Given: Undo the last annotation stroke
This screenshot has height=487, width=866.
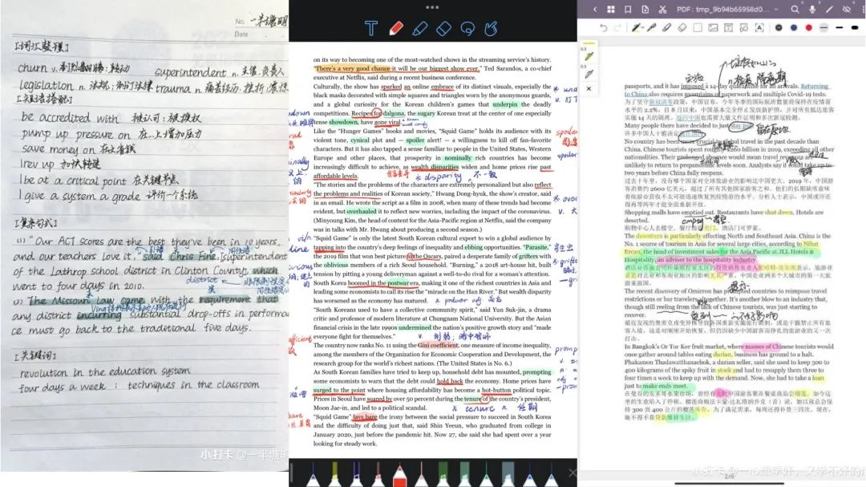Looking at the screenshot, I should click(x=604, y=28).
